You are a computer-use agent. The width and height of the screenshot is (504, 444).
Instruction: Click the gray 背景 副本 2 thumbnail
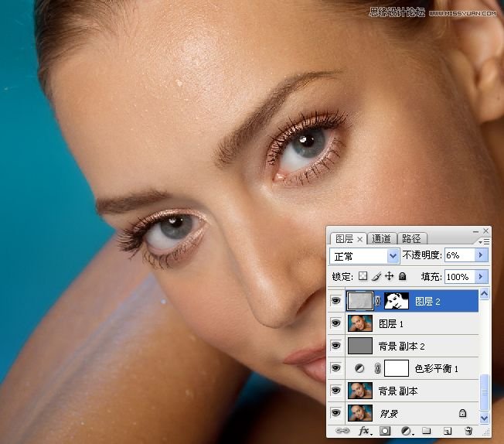tap(360, 346)
